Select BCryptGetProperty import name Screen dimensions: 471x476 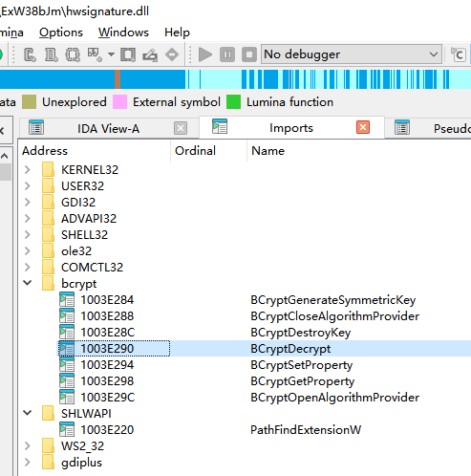302,381
